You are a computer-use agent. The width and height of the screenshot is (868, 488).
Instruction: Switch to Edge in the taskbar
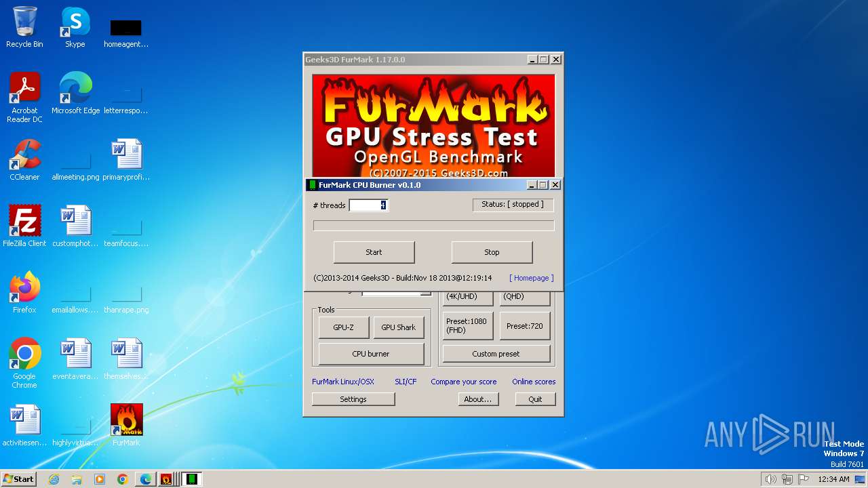click(x=146, y=479)
